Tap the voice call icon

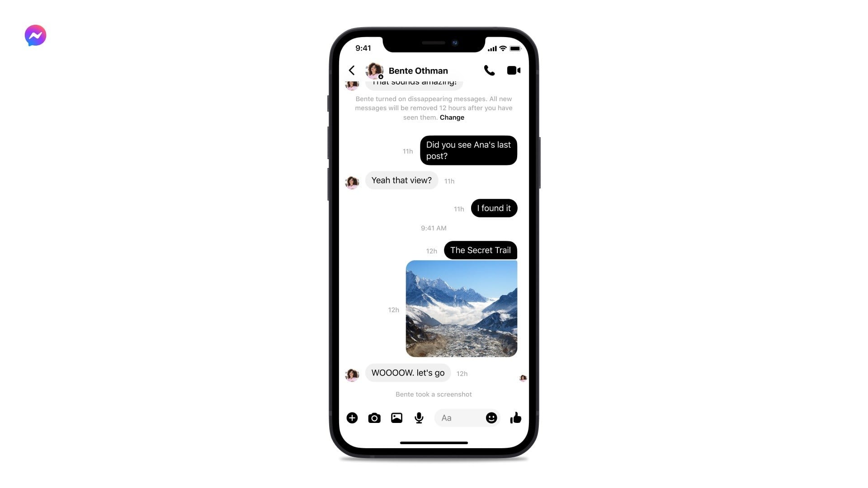click(490, 70)
